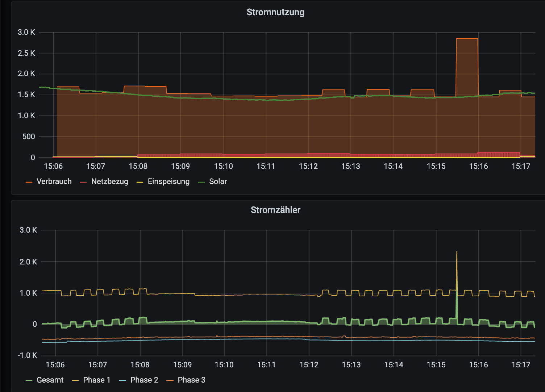Click the yellow color line beside Einspeisung
This screenshot has height=392, width=545.
[140, 182]
